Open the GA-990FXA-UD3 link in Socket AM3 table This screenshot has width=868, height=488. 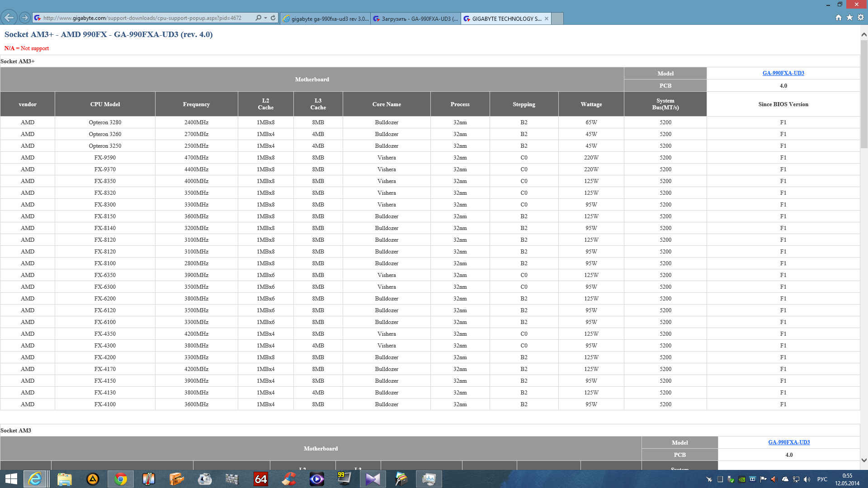(x=789, y=442)
